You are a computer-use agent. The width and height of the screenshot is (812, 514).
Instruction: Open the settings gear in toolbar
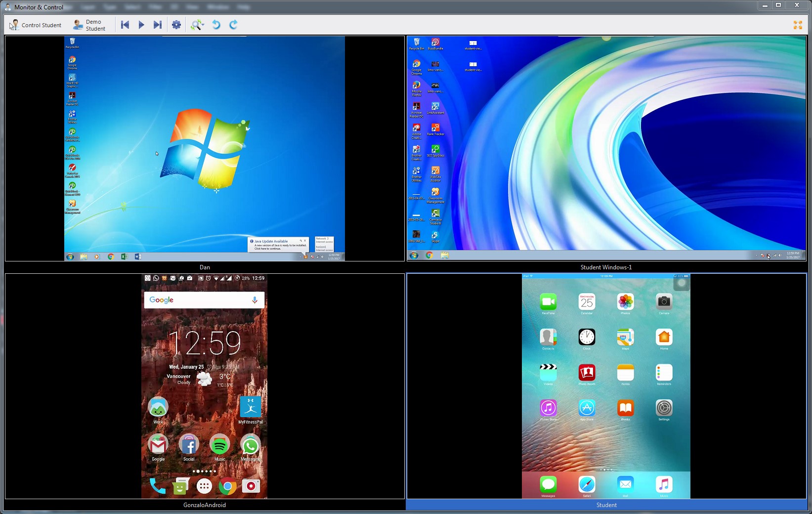pyautogui.click(x=176, y=25)
